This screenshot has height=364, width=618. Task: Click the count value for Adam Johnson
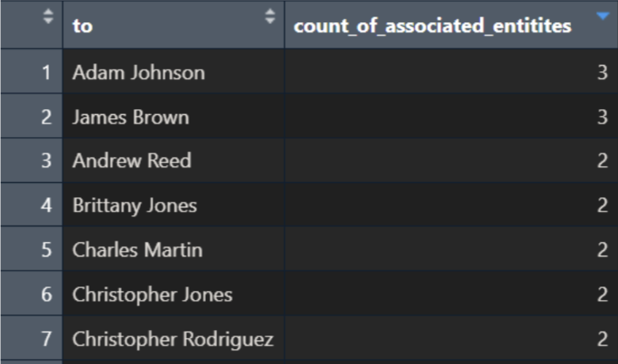pos(602,73)
